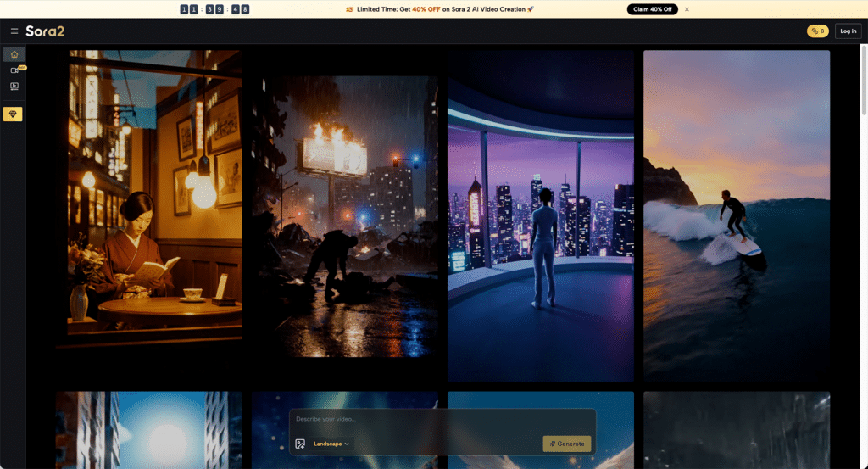
Task: Click the Home icon in sidebar
Action: [14, 54]
